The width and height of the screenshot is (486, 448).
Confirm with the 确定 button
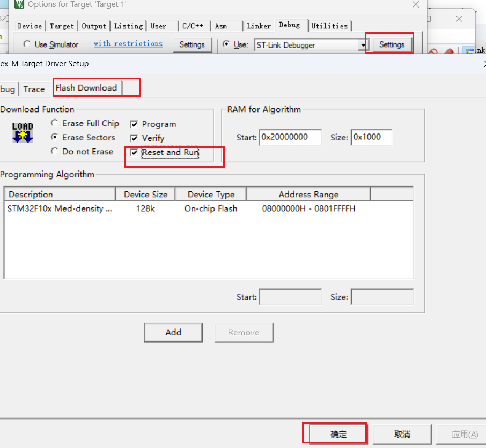(x=338, y=435)
